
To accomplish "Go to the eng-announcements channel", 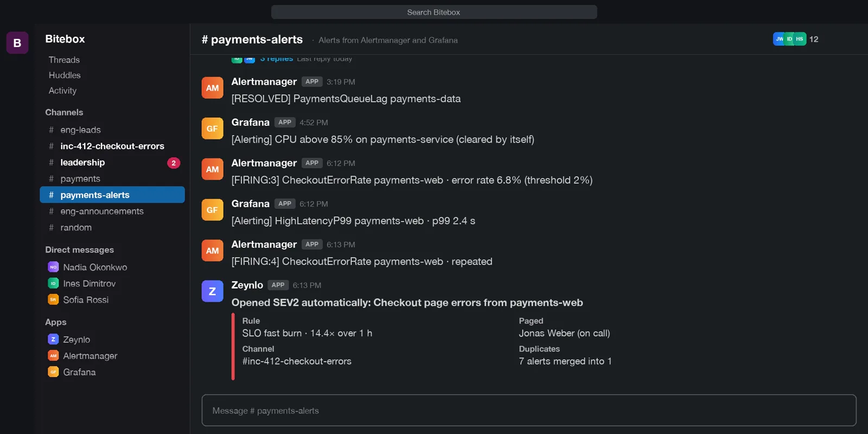I will (x=112, y=211).
